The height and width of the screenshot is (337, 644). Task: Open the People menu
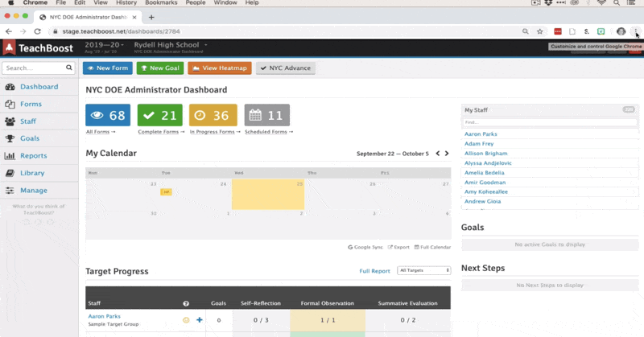196,3
